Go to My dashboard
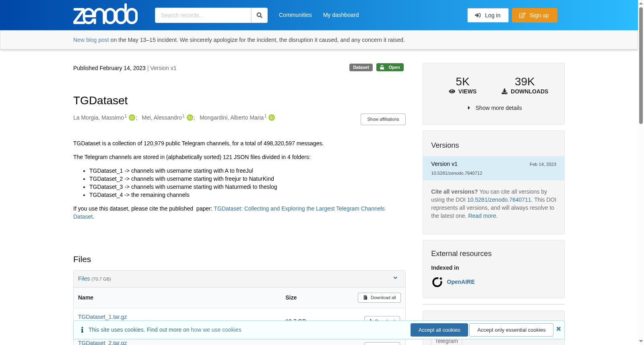Viewport: 644px width, 345px height. coord(341,15)
